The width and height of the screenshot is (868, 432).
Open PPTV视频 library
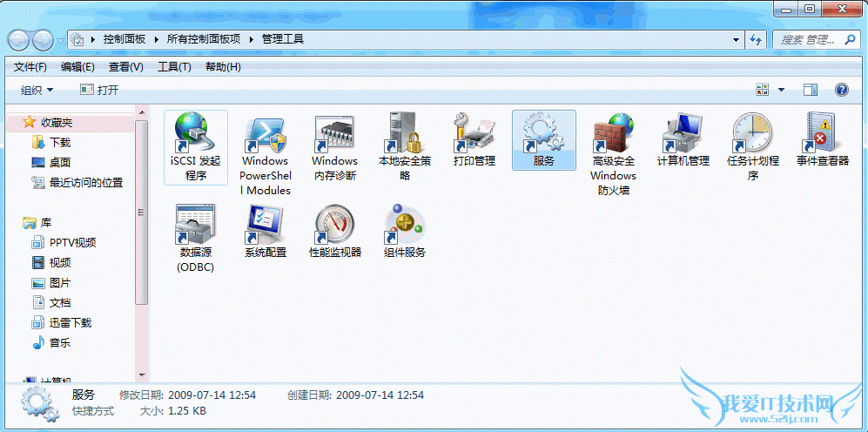point(72,243)
